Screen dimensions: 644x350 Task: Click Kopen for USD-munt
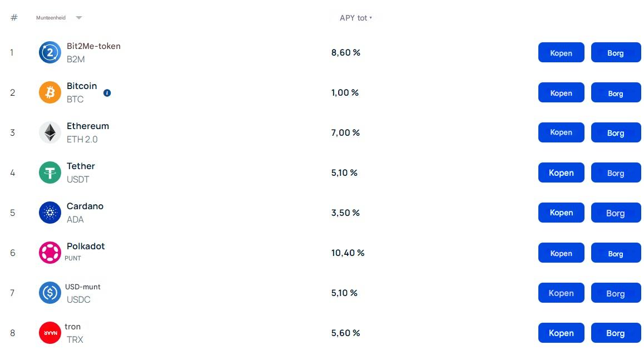coord(561,293)
